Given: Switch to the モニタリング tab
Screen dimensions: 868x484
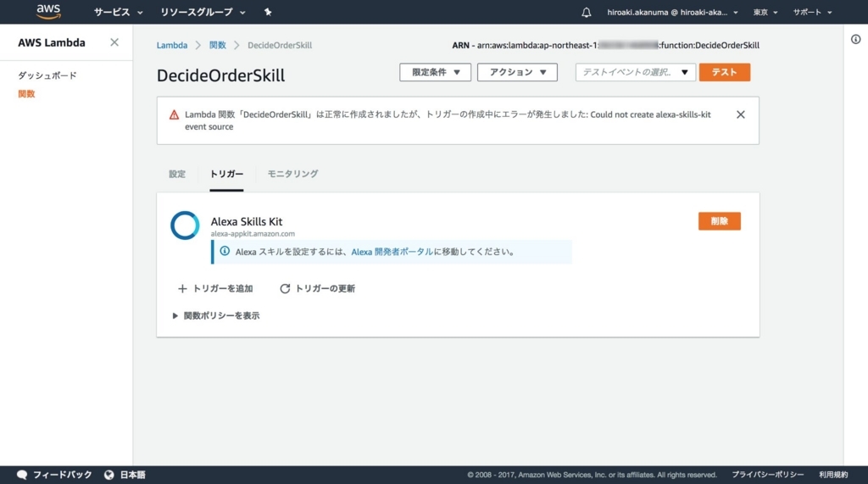Looking at the screenshot, I should coord(292,174).
